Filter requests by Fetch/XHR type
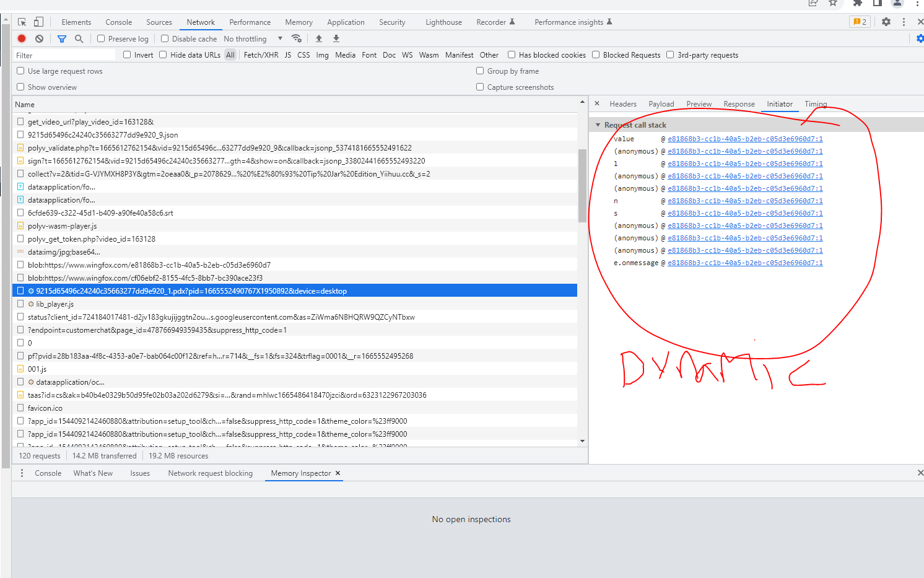 [x=261, y=55]
